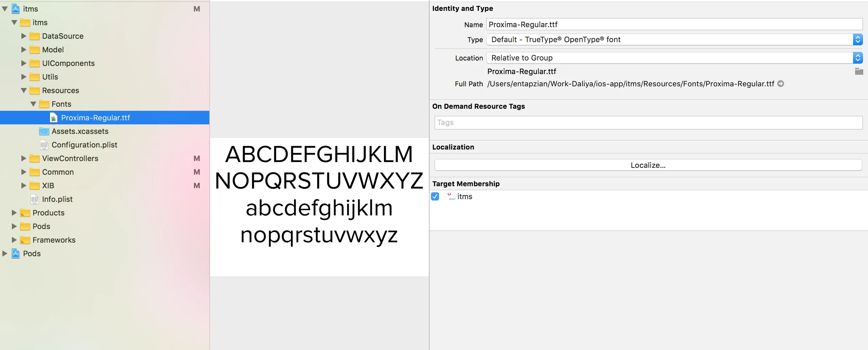The image size is (868, 350).
Task: Click the full path text of the font
Action: (631, 84)
